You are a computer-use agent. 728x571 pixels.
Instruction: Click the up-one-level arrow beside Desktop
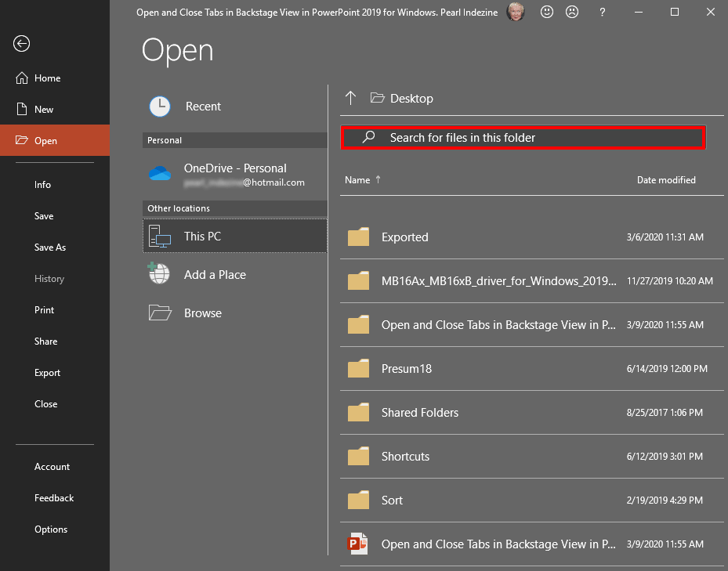point(350,98)
